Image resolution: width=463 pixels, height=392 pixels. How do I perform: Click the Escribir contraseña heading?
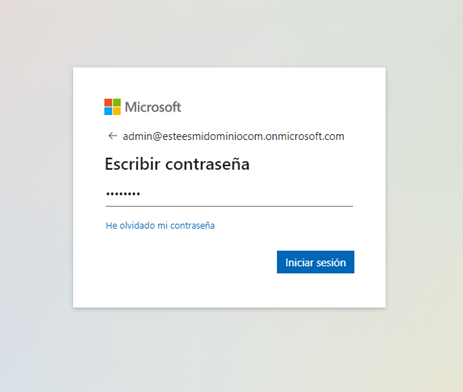pos(177,164)
